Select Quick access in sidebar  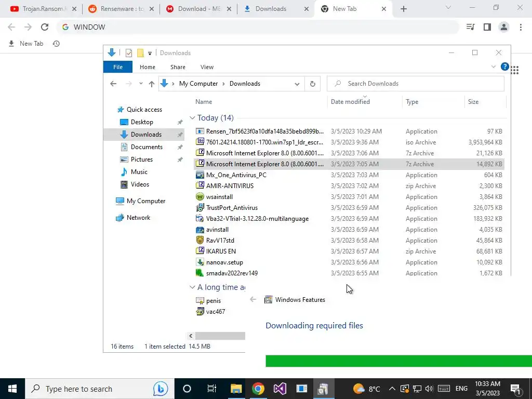coord(144,110)
